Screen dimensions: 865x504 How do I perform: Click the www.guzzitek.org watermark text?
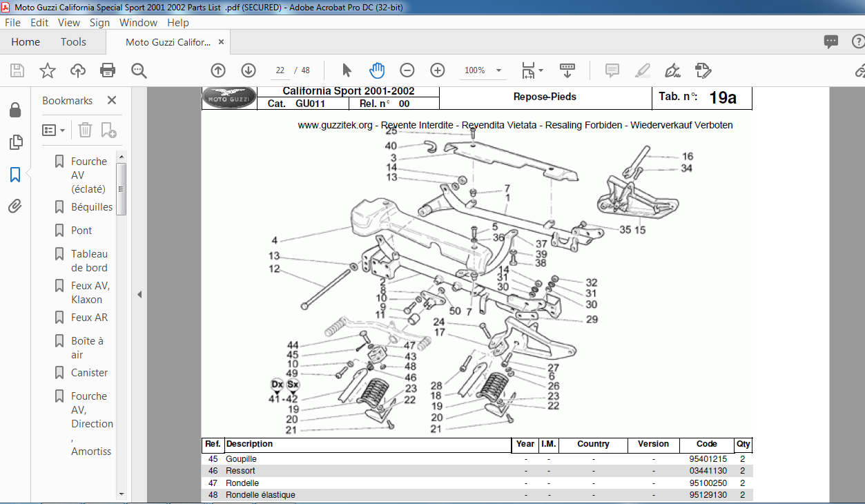515,125
